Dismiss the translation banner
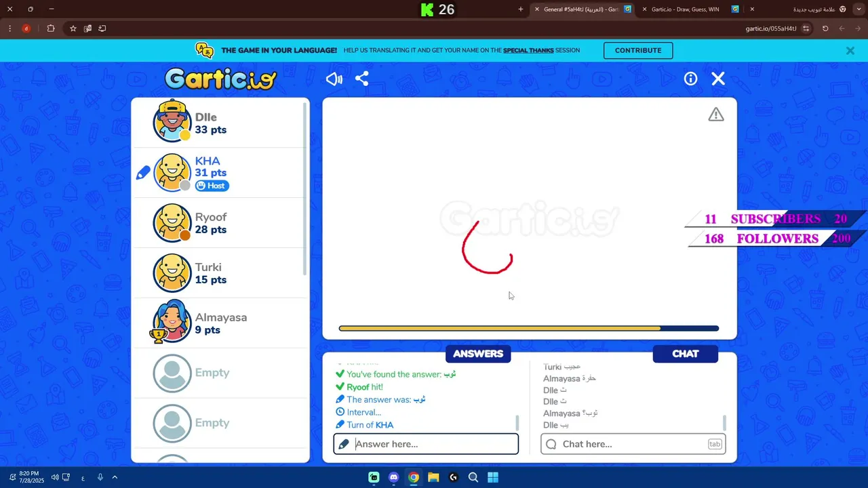Viewport: 868px width, 488px height. click(x=850, y=51)
